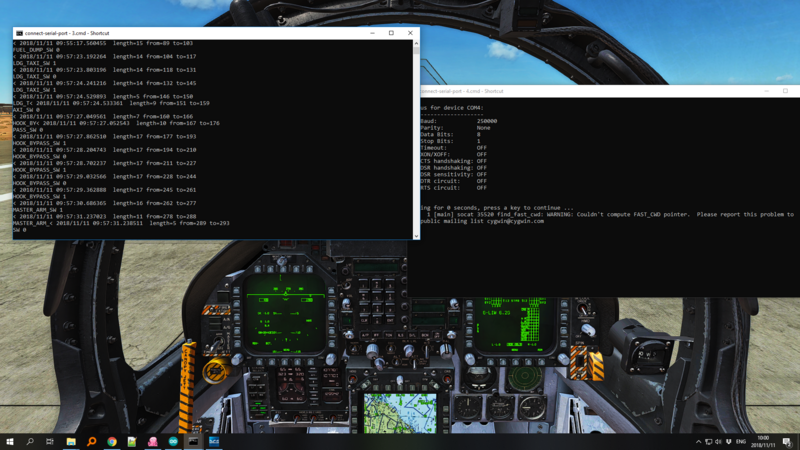This screenshot has height=450, width=800.
Task: Click the standby compass on canopy frame
Action: coord(648,353)
